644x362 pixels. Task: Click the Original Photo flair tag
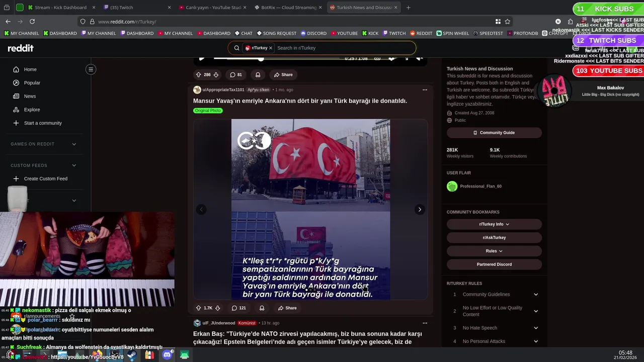pyautogui.click(x=208, y=111)
